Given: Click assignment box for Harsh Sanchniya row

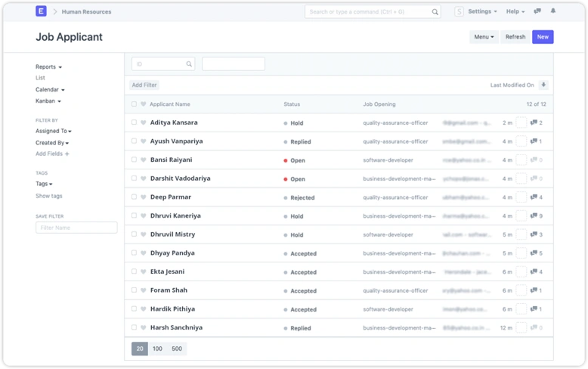Looking at the screenshot, I should [x=521, y=327].
